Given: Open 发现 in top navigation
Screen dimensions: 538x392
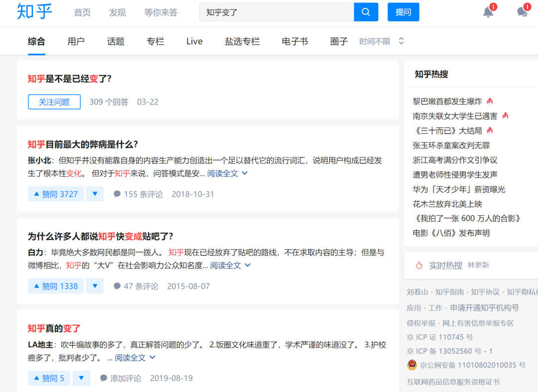Looking at the screenshot, I should pyautogui.click(x=118, y=12).
